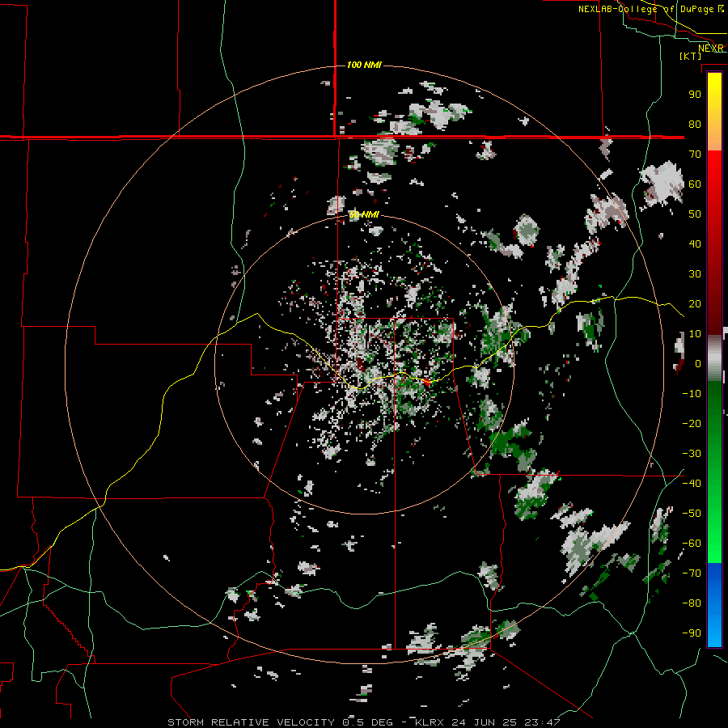Click the -80 scale value
Screen dimensions: 728x728
click(x=692, y=603)
